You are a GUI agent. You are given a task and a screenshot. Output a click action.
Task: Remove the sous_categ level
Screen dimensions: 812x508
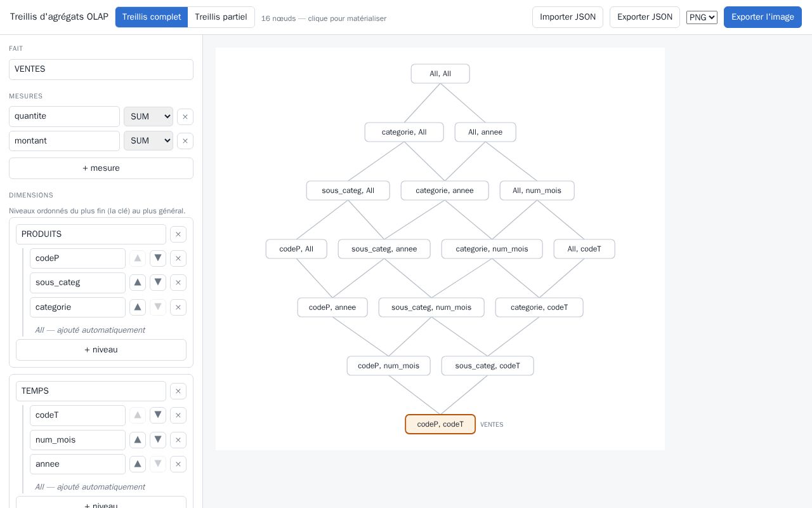click(x=178, y=283)
